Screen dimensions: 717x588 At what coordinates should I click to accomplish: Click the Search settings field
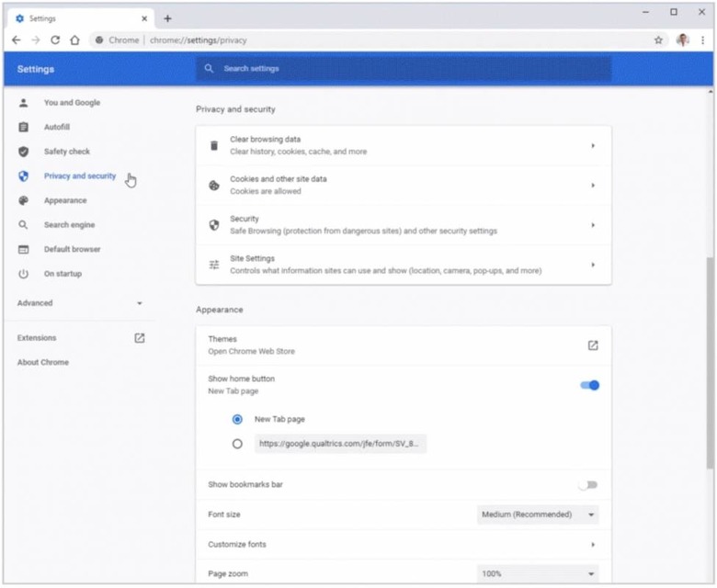click(x=404, y=69)
